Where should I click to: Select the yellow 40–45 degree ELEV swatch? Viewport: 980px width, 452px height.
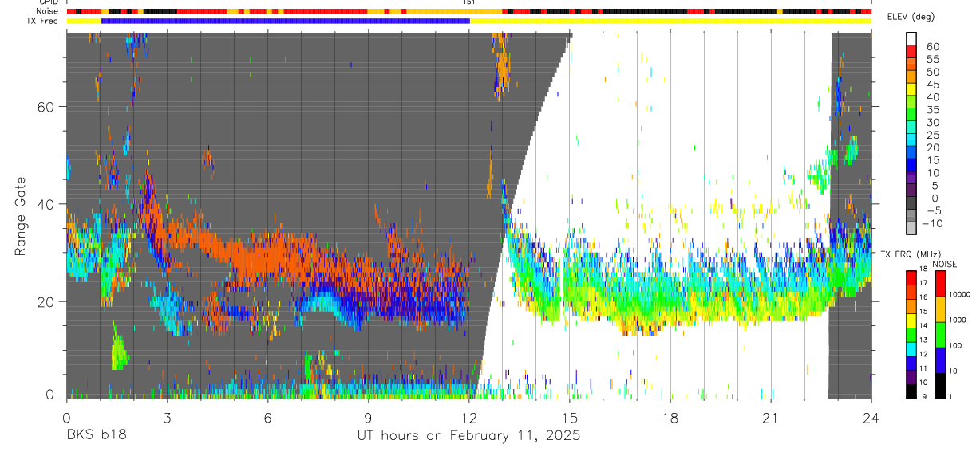tap(911, 90)
